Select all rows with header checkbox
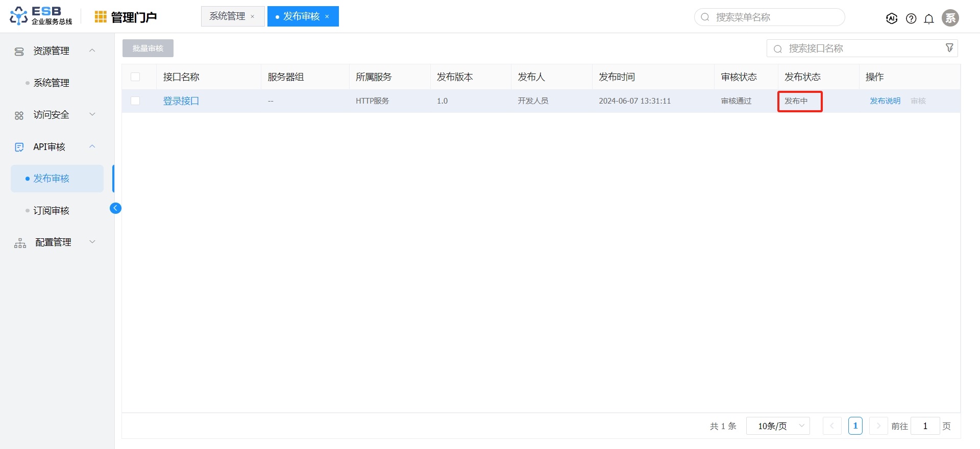 (x=135, y=77)
